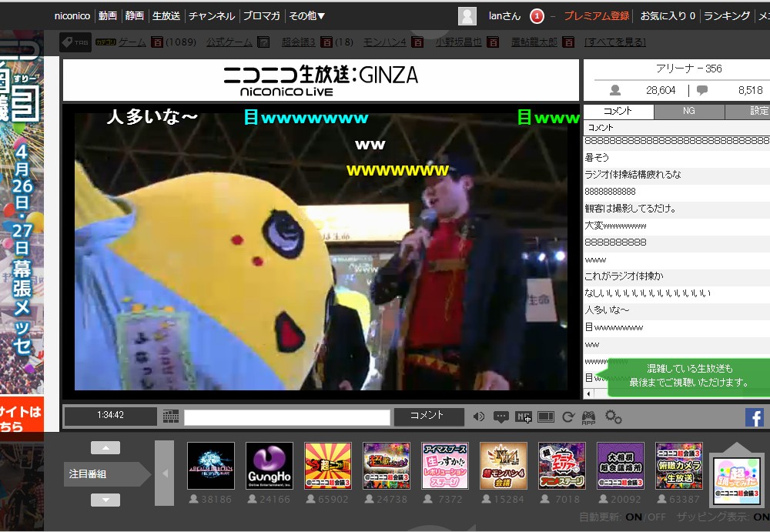Click the コメント column header
Image resolution: width=770 pixels, height=532 pixels.
677,128
